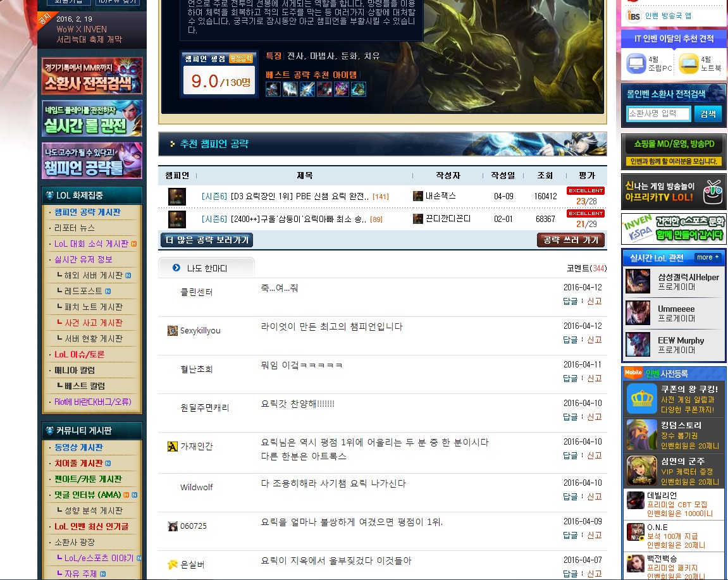Screen dimensions: 728x580
Task: Click 공략 쓰러 가기 button
Action: click(x=571, y=240)
